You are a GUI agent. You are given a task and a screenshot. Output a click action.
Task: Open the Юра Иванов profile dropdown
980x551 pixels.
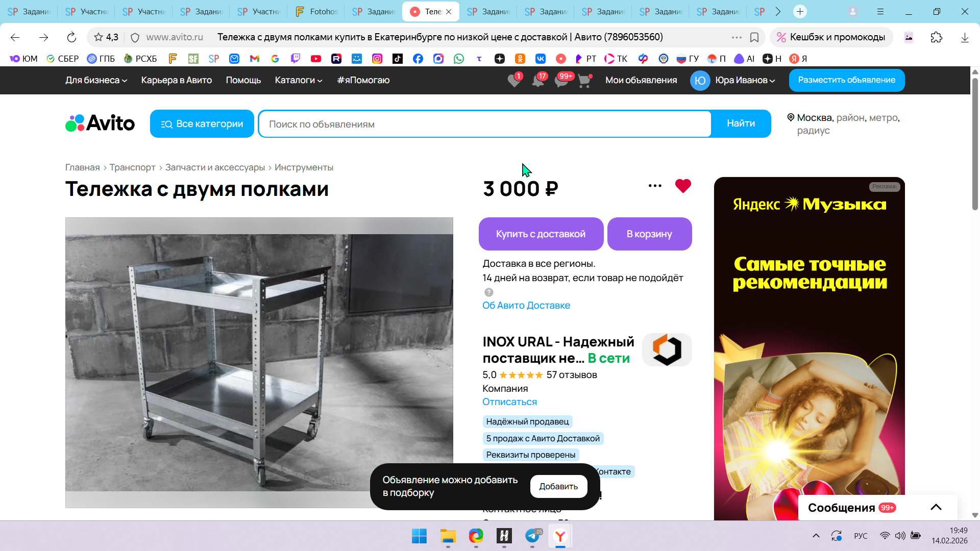point(744,80)
